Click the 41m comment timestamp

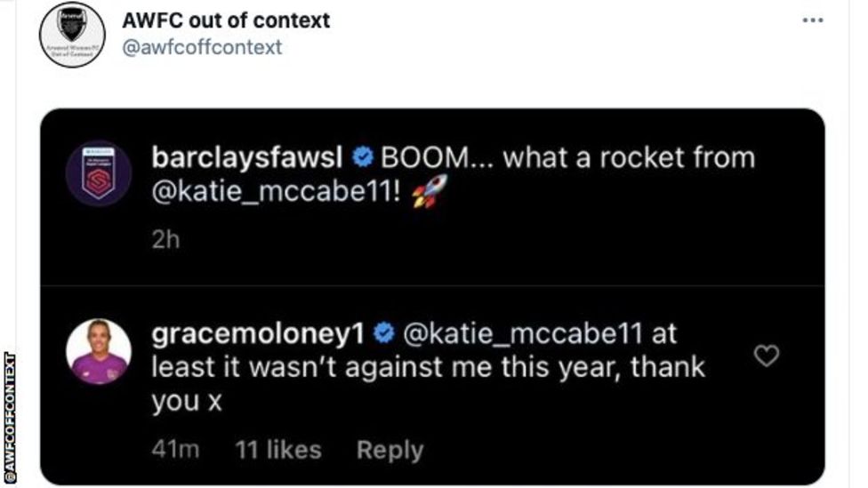point(174,451)
